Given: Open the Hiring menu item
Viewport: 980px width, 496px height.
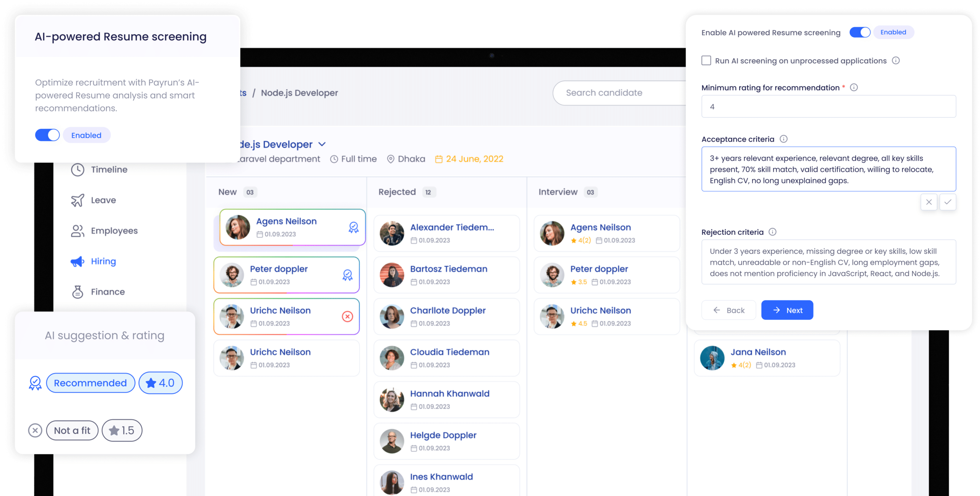Looking at the screenshot, I should [x=103, y=262].
